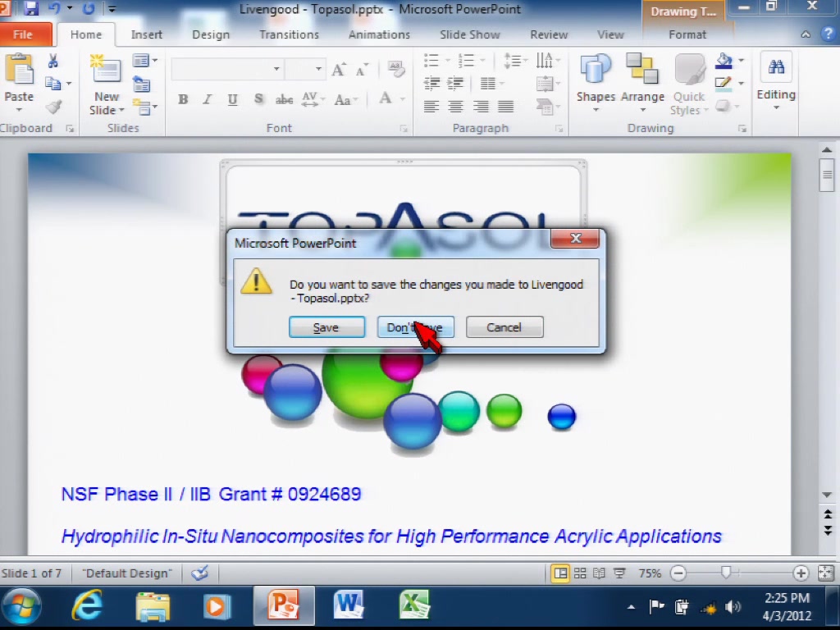
Task: Click the Grow Font icon
Action: point(339,70)
